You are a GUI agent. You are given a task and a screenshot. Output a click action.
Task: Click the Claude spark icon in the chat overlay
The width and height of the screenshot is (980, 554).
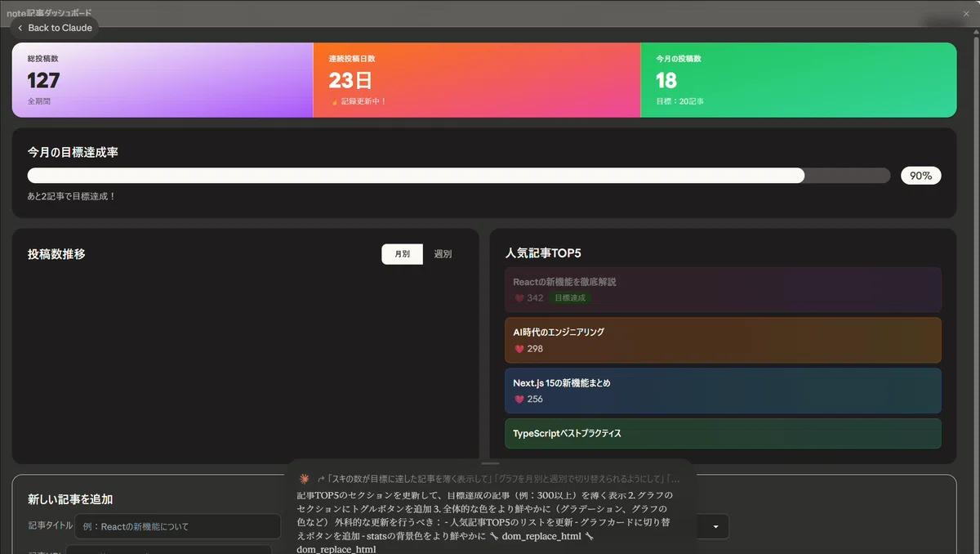pos(305,479)
